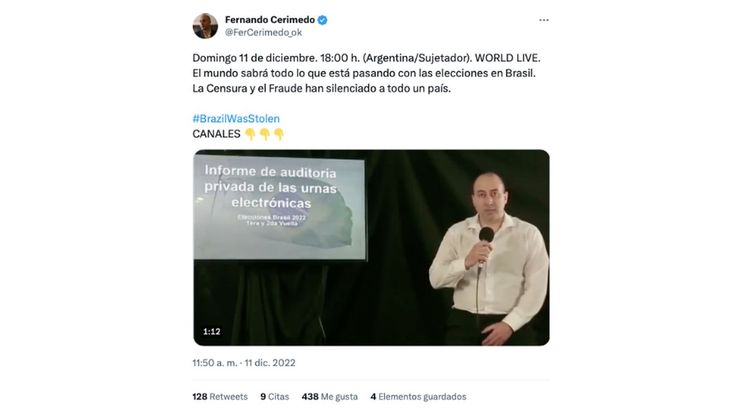This screenshot has width=730, height=411.
Task: Click the last pointing-down emoji
Action: pyautogui.click(x=279, y=135)
